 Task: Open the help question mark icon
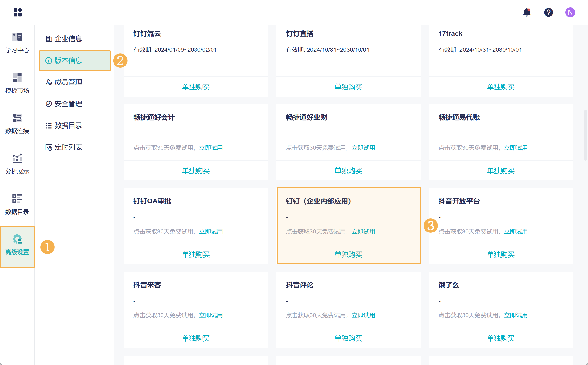[x=548, y=12]
